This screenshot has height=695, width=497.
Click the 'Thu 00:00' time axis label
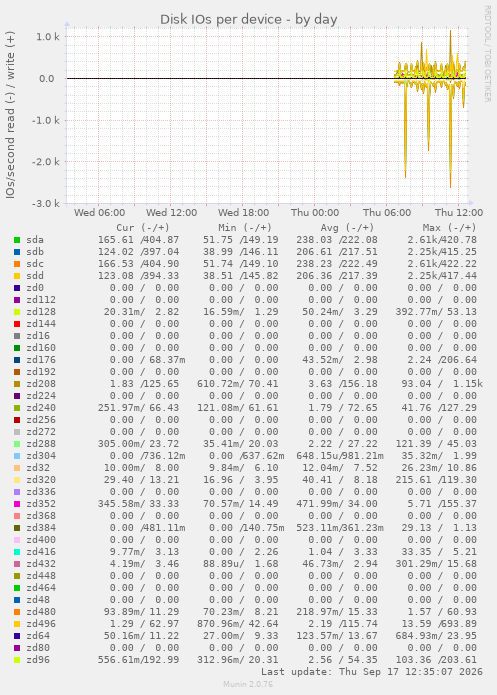[315, 213]
